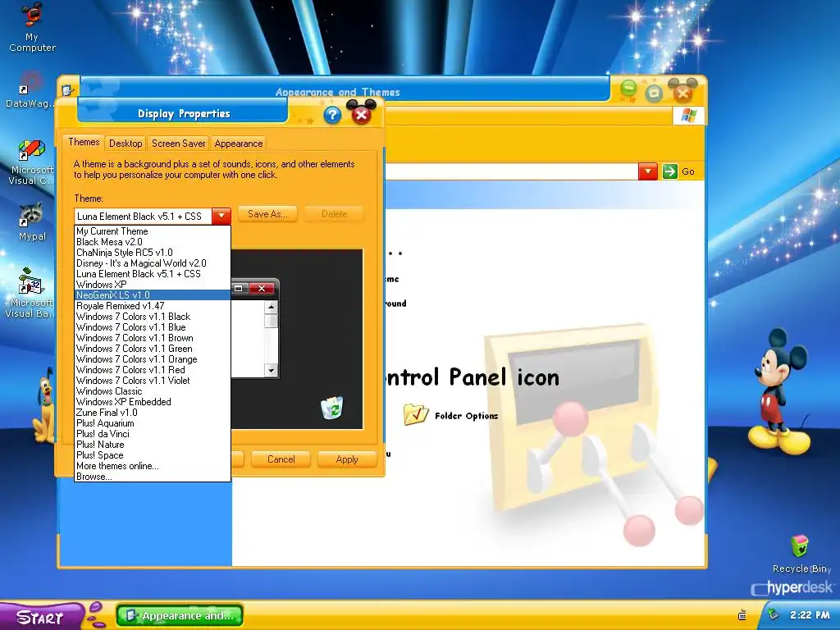Pick Luna Element Black v5.1 + CSS in list
840x630 pixels.
153,274
